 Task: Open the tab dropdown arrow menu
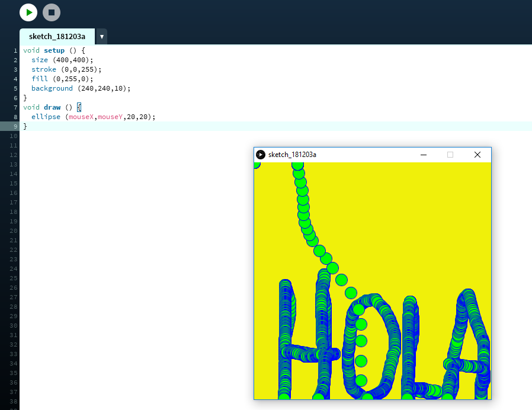pos(102,37)
